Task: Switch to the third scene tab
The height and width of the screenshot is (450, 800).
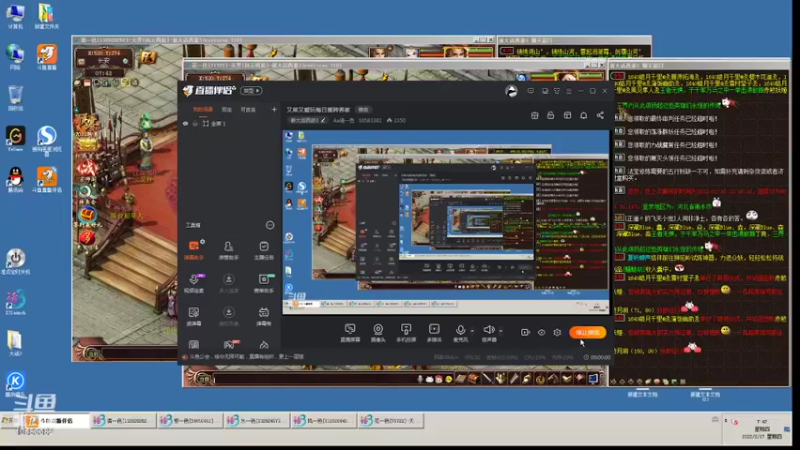Action: [x=248, y=110]
